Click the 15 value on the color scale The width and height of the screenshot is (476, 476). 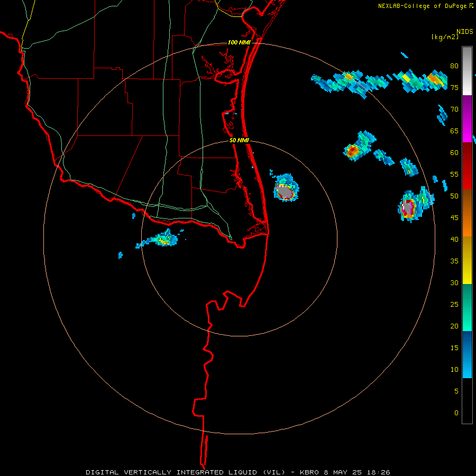[x=454, y=348]
